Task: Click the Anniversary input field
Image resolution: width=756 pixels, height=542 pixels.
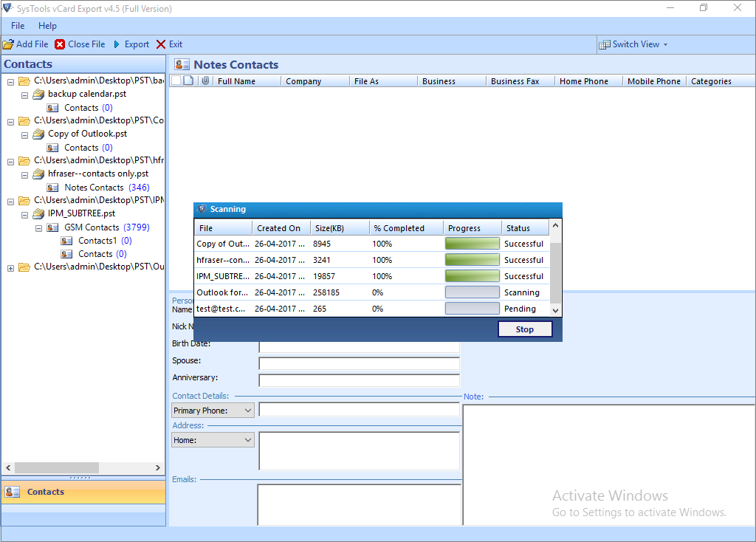Action: [x=360, y=380]
